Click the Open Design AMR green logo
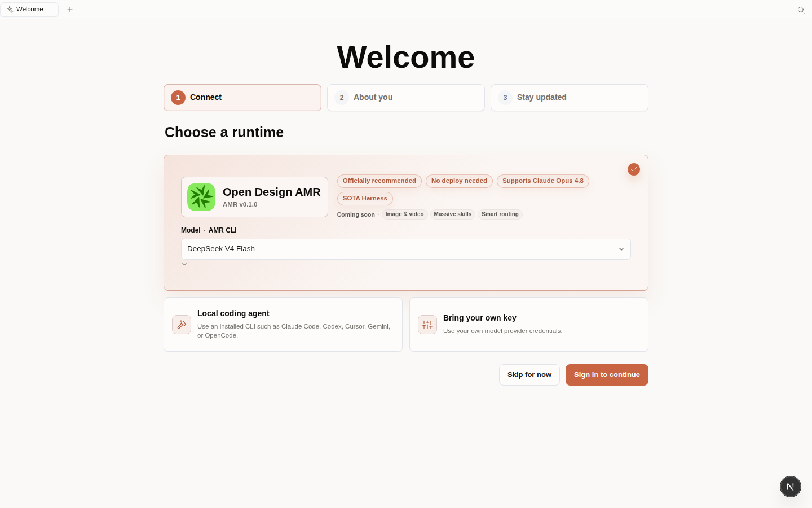This screenshot has height=508, width=812. 201,197
